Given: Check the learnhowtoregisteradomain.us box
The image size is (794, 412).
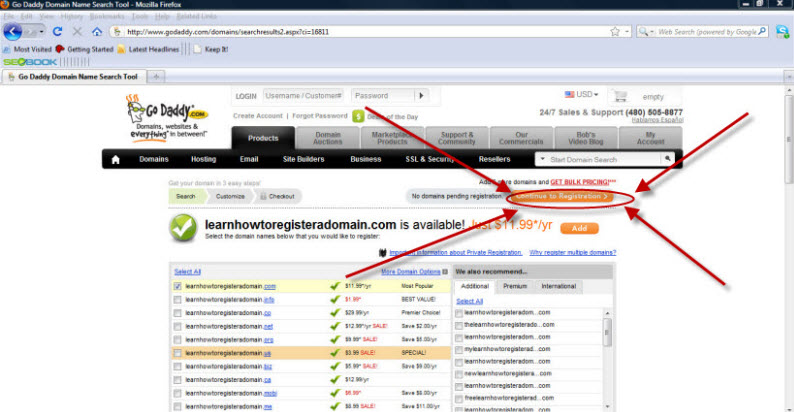Looking at the screenshot, I should coord(177,353).
